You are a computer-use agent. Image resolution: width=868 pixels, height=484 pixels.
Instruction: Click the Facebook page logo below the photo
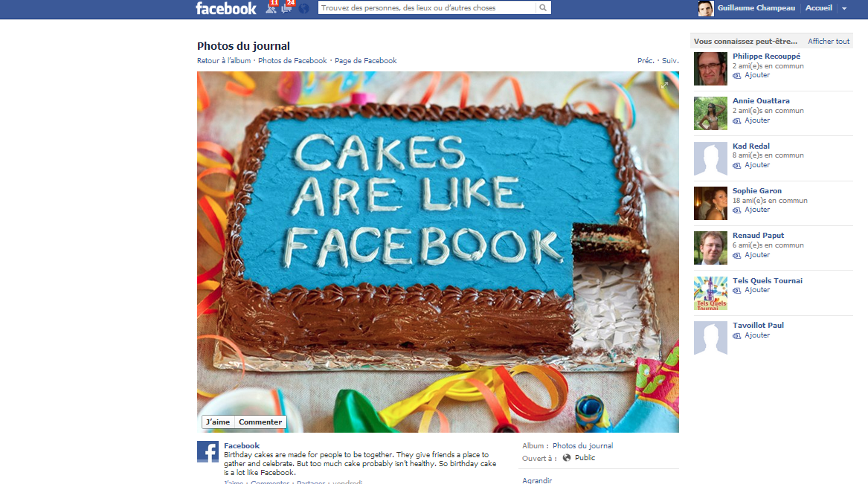click(208, 451)
